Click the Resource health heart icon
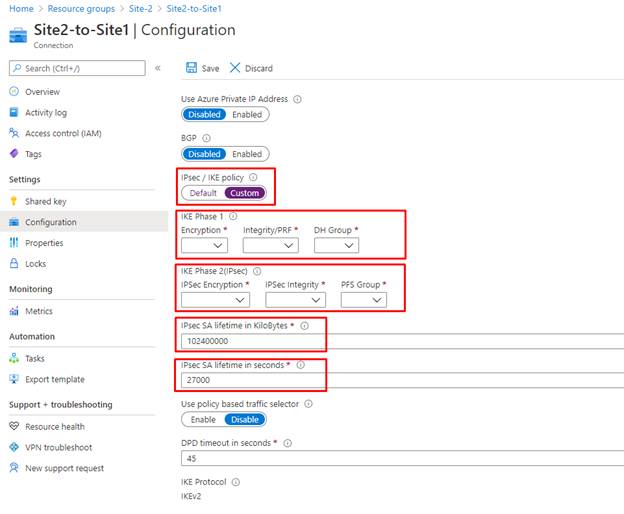This screenshot has width=624, height=514. pyautogui.click(x=14, y=426)
